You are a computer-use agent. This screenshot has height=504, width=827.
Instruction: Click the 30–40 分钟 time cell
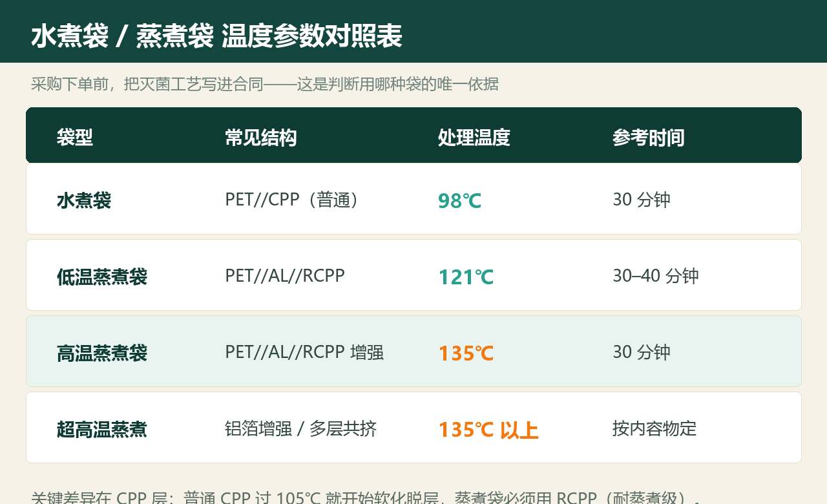click(656, 276)
